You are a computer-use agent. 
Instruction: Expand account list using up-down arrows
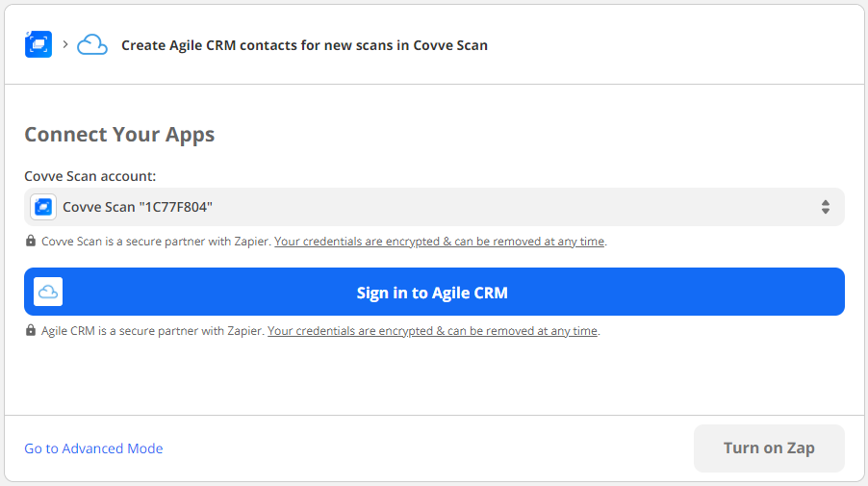[825, 207]
